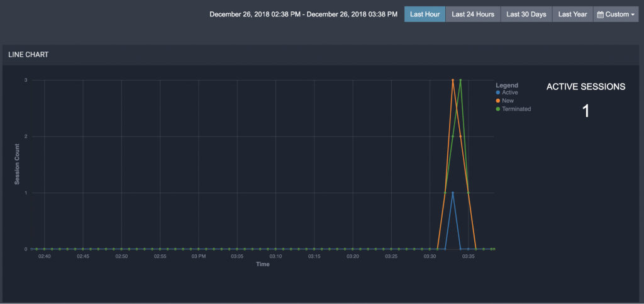Toggle the Terminated series legend label

(x=516, y=109)
